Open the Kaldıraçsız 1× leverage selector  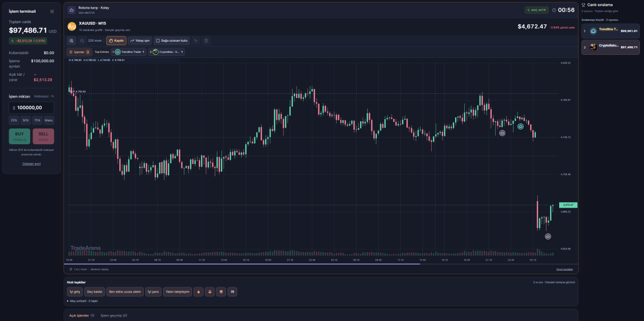pos(44,96)
